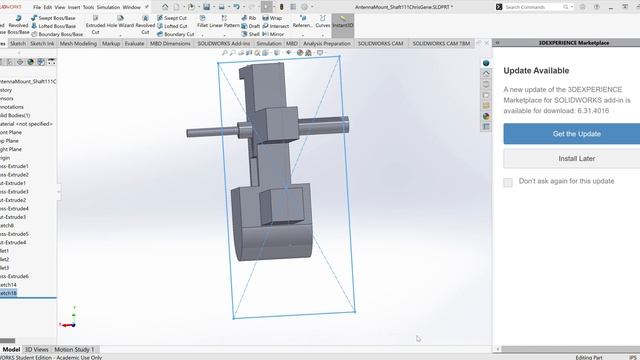Screen dimensions: 640x360
Task: Select Boss-Extrude5 in feature tree
Action: [x=14, y=234]
